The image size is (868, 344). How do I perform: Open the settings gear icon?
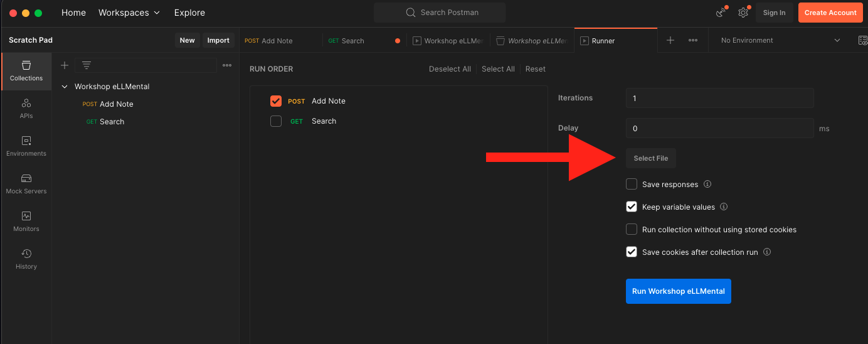[x=743, y=13]
